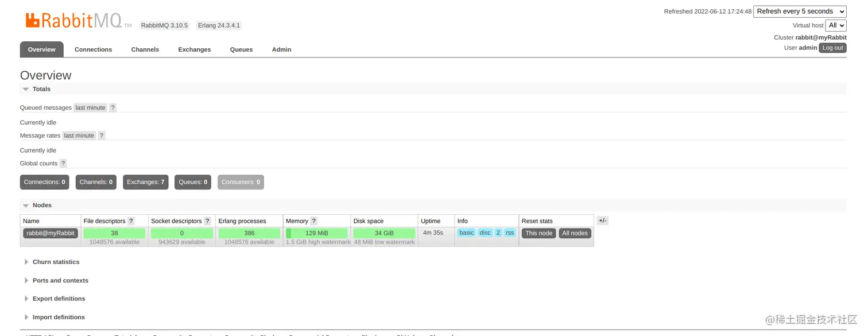Click the info tag labeled 2
Image resolution: width=868 pixels, height=336 pixels.
(498, 233)
